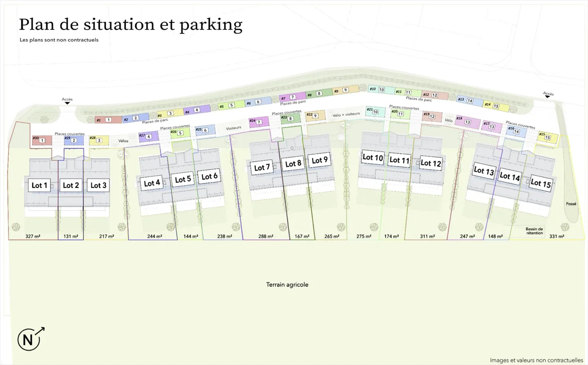Click the Vélo + visiteurs zone
Image resolution: width=588 pixels, height=365 pixels.
tap(346, 115)
